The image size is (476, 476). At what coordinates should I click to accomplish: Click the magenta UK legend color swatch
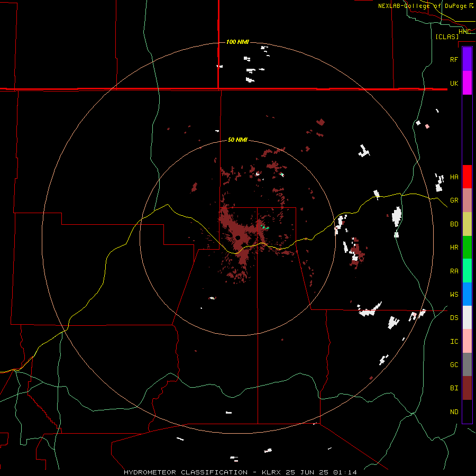[467, 83]
